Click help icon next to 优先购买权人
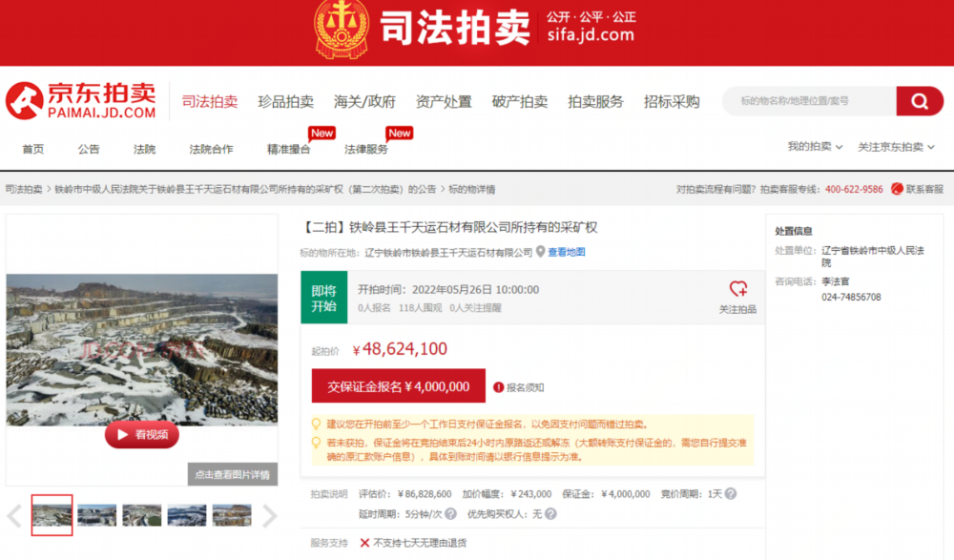 (x=550, y=514)
